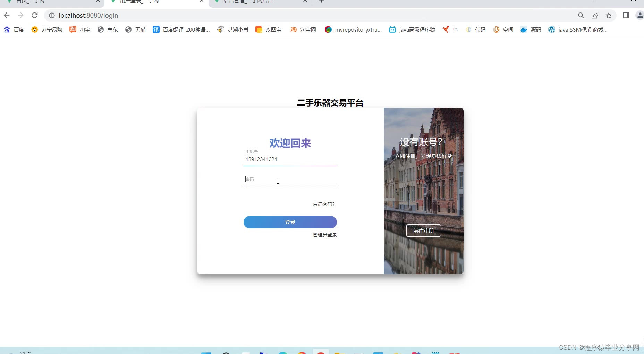Viewport: 644px width, 354px height.
Task: Open the 淘宝网 bookmark
Action: pyautogui.click(x=303, y=29)
